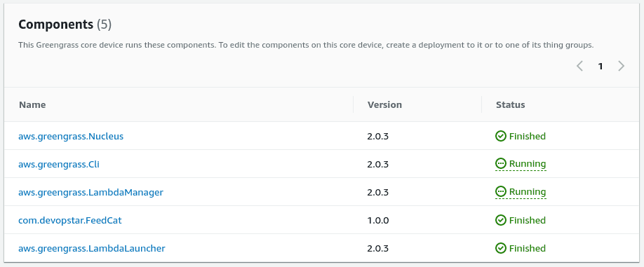The width and height of the screenshot is (644, 267).
Task: Click the Finished text for aws.greengrass.LambdaLauncher
Action: click(x=528, y=248)
